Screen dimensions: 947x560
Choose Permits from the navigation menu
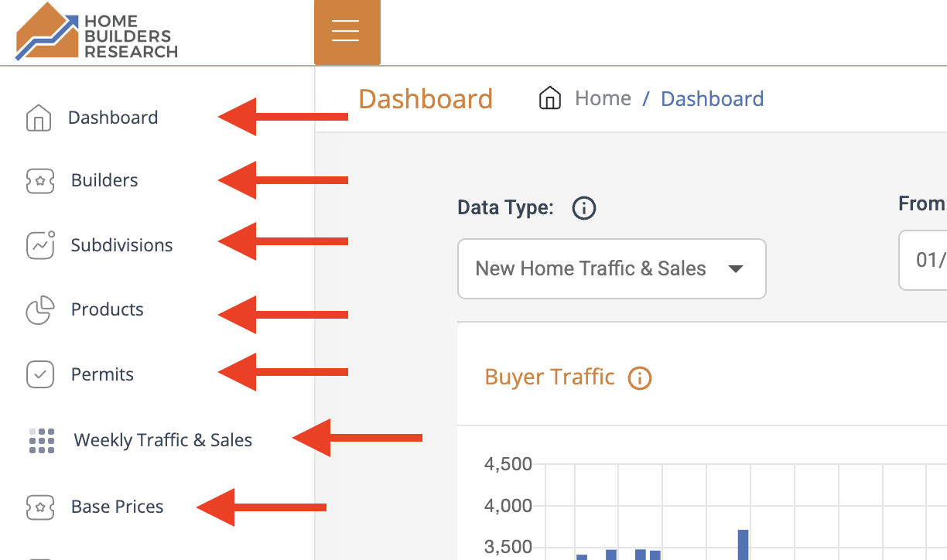pyautogui.click(x=101, y=374)
